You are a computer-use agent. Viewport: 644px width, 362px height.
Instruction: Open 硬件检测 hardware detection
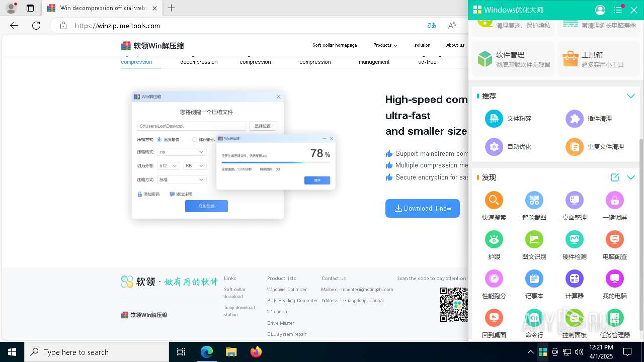575,245
